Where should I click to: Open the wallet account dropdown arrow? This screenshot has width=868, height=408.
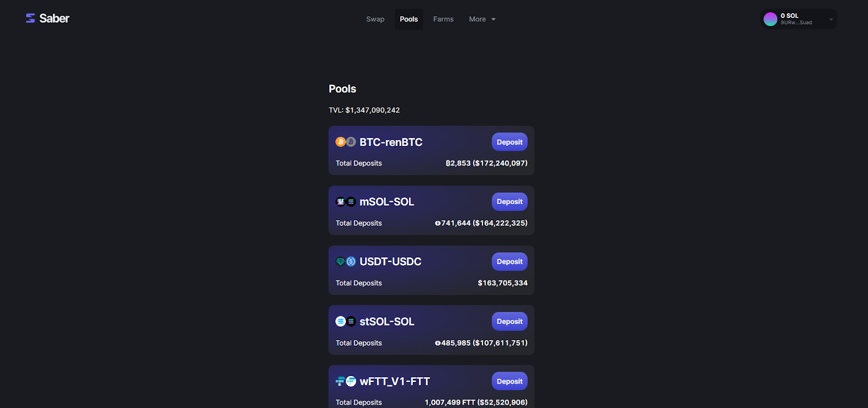coord(831,19)
